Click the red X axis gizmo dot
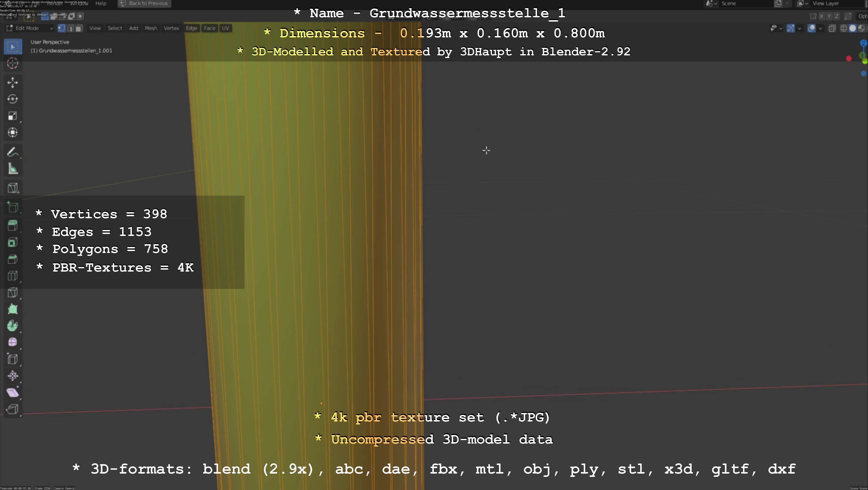868x490 pixels. click(849, 59)
